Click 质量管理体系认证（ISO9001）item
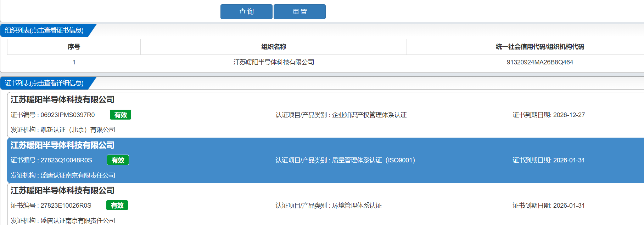The image size is (644, 225). point(374,160)
